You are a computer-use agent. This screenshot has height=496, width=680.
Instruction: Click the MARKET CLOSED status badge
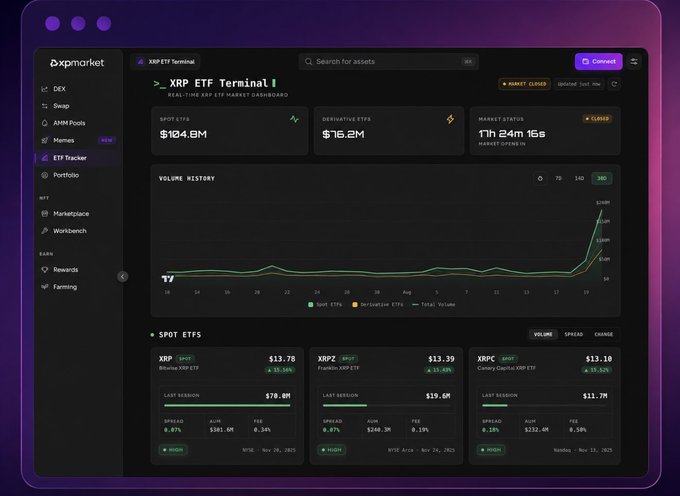point(524,84)
